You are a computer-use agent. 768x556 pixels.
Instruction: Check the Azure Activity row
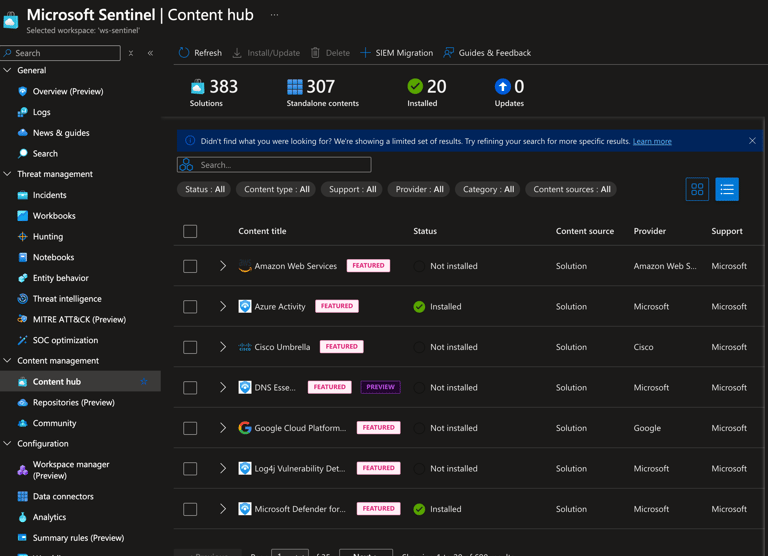(190, 307)
